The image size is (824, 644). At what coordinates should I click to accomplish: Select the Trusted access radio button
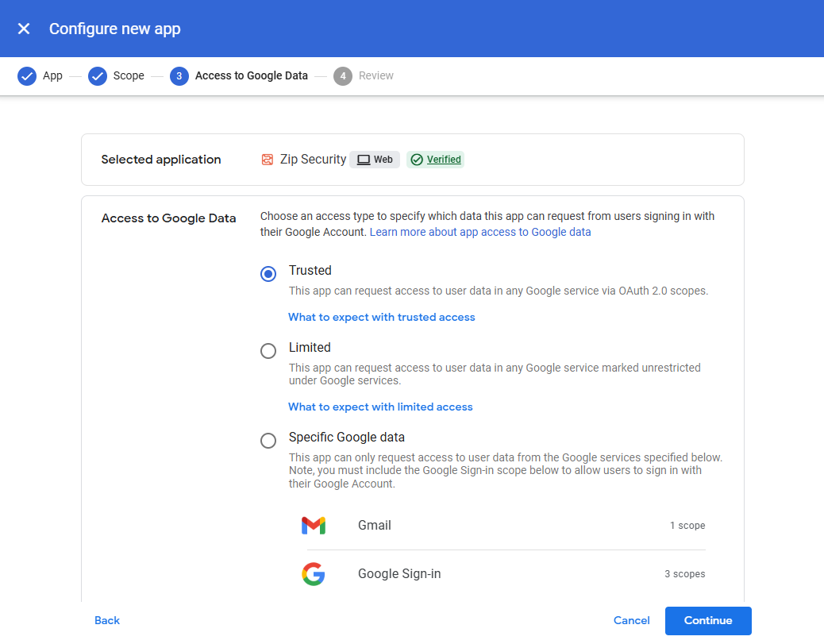(x=268, y=274)
